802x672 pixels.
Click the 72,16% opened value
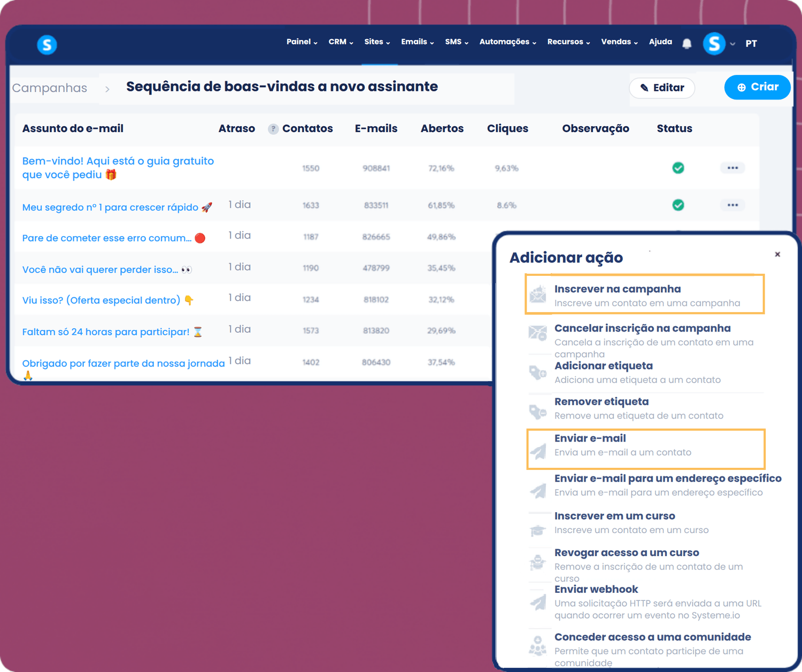click(441, 168)
